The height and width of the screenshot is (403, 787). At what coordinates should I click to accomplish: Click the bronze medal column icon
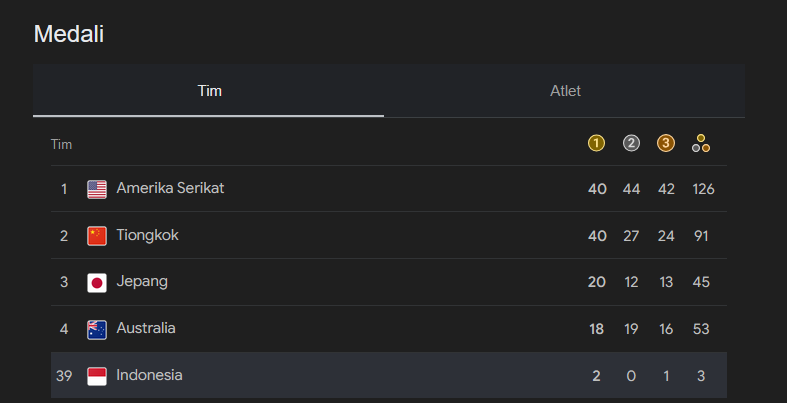[x=666, y=143]
